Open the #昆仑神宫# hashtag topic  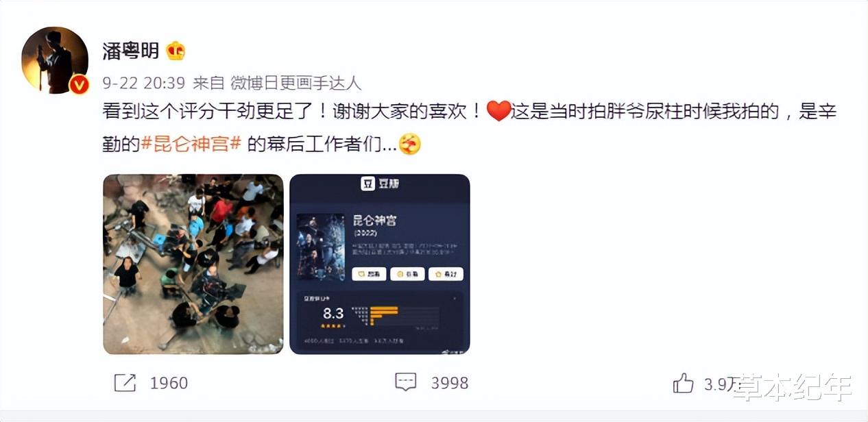(191, 144)
